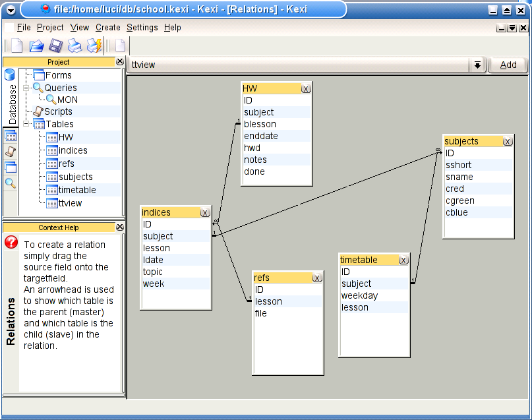Screen dimensions: 532x420
Task: Click the Print toolbar icon
Action: click(75, 45)
